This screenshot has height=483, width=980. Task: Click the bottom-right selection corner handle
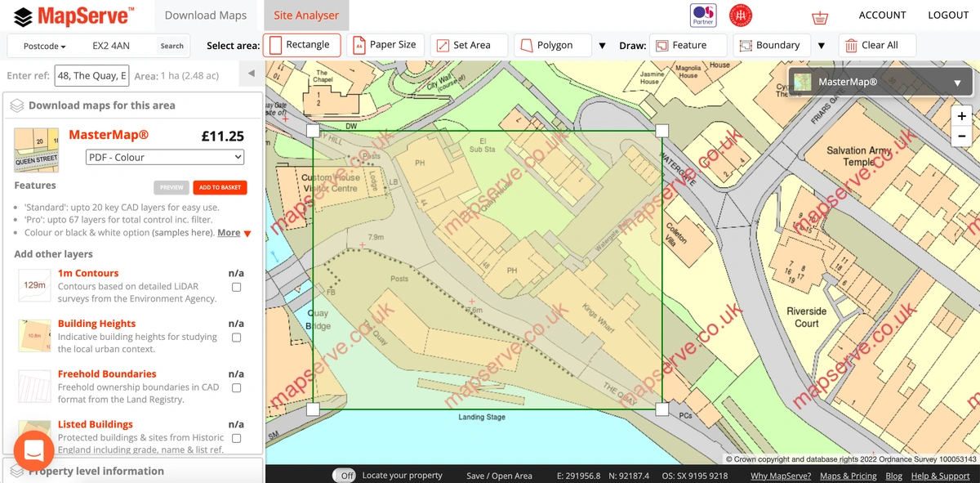pos(662,409)
